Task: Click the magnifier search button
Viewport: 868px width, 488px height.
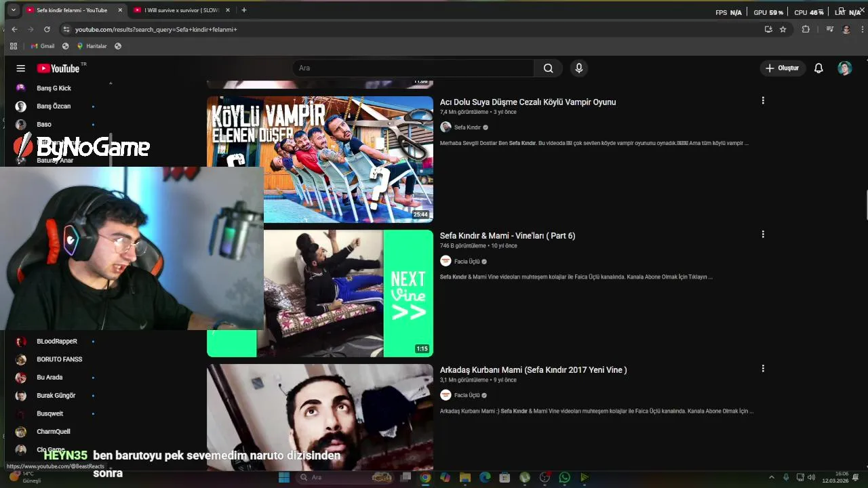Action: tap(548, 68)
